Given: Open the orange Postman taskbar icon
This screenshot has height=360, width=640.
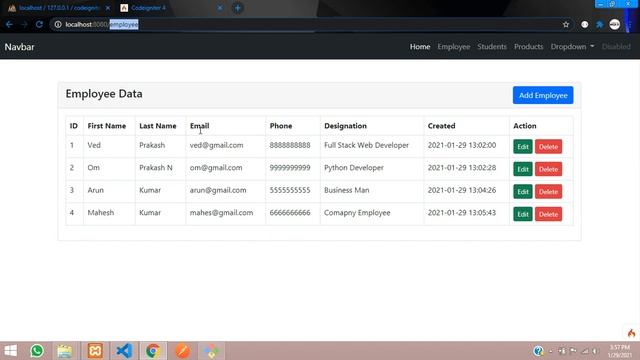Looking at the screenshot, I should tap(182, 351).
